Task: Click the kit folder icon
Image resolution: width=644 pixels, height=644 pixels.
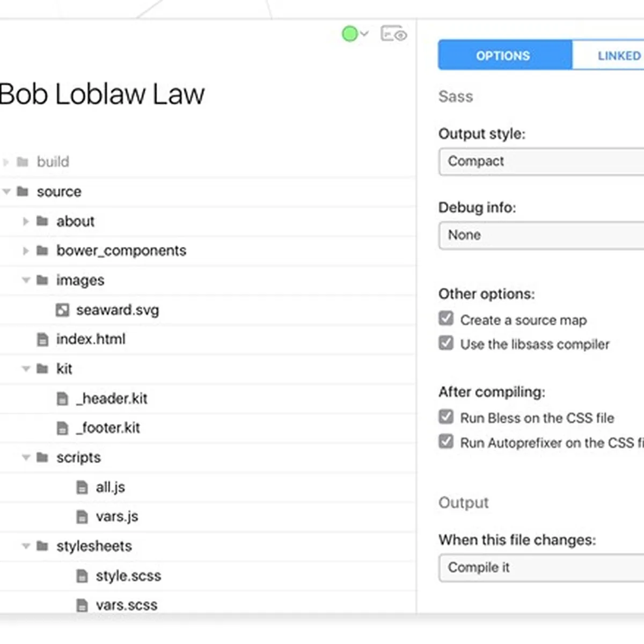Action: 42,368
